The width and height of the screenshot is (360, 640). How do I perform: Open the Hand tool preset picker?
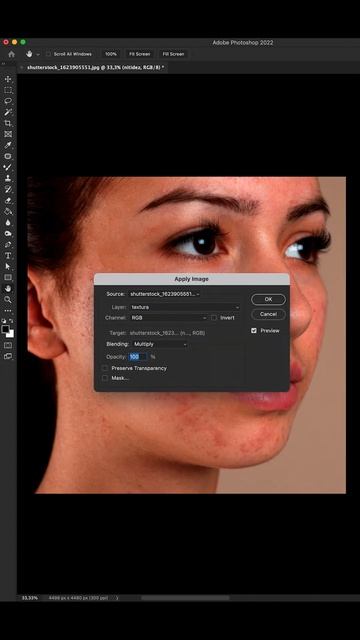pos(38,54)
